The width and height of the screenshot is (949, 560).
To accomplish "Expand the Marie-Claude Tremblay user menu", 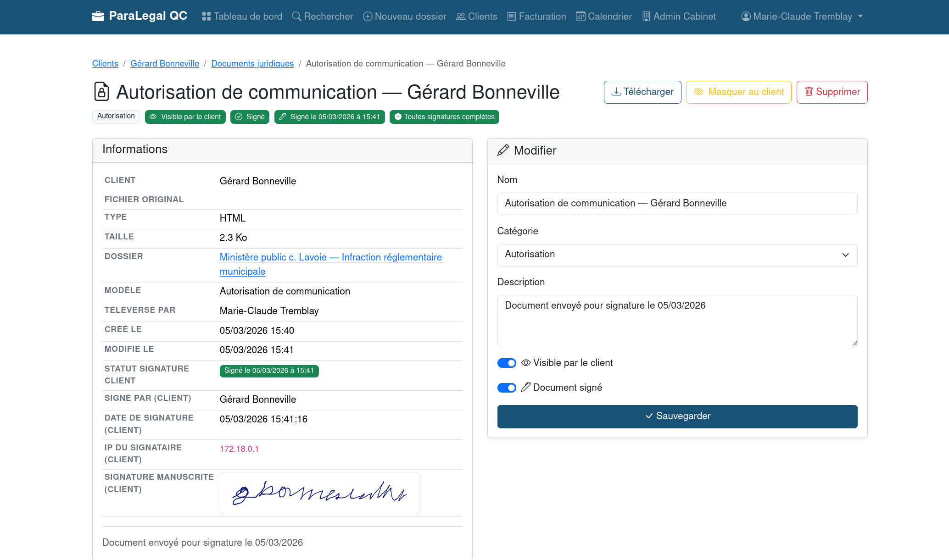I will click(x=802, y=17).
